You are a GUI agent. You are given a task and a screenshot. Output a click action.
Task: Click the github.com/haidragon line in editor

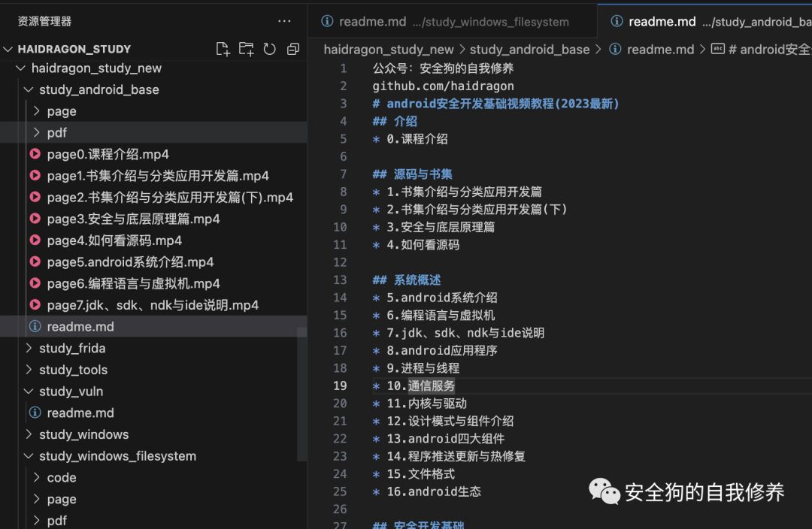pos(444,86)
